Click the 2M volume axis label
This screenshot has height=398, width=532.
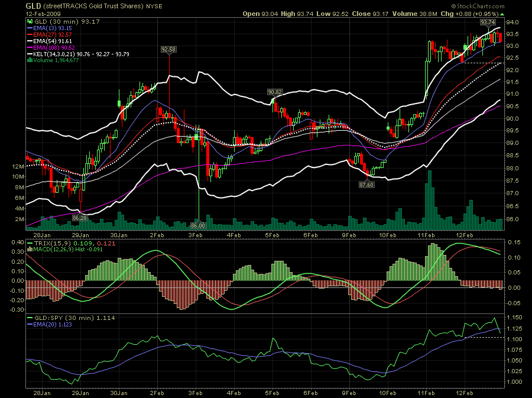[x=20, y=219]
